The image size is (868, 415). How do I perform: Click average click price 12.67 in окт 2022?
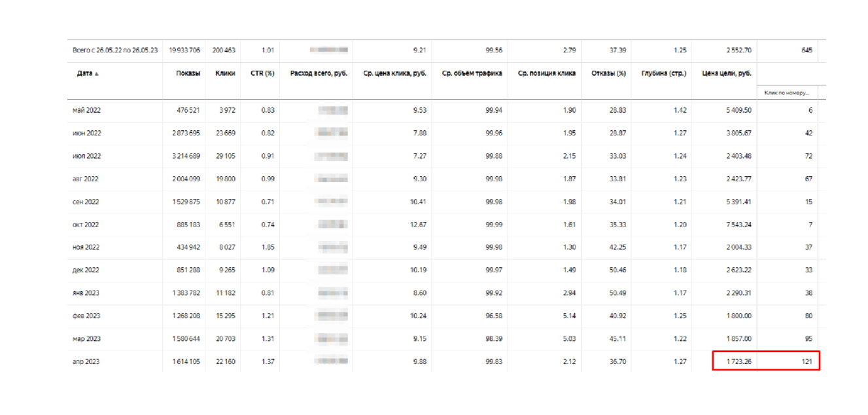pos(419,225)
